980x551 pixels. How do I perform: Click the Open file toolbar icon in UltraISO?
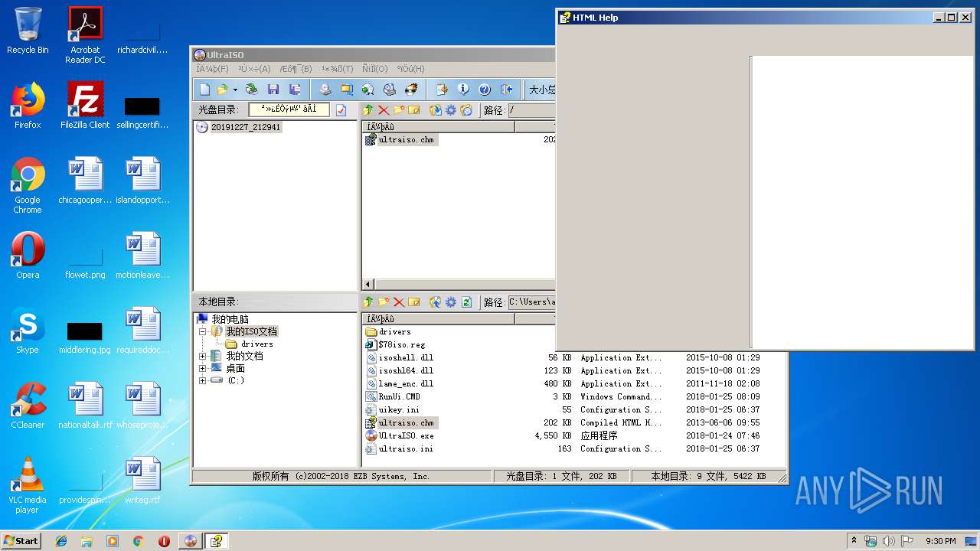pyautogui.click(x=223, y=90)
